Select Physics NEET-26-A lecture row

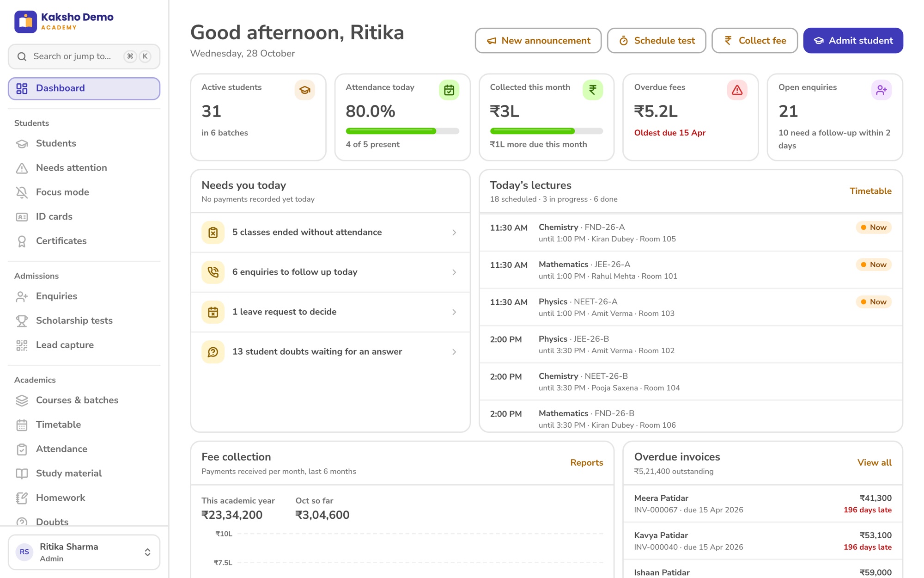point(691,307)
